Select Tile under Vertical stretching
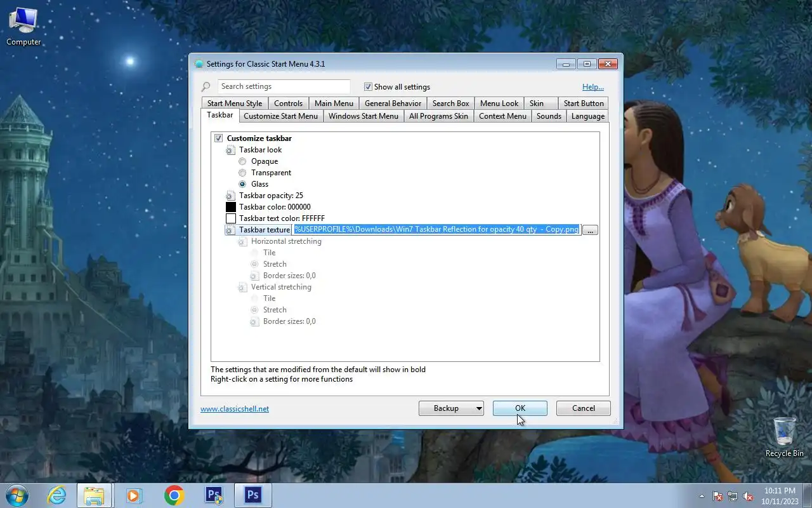This screenshot has width=812, height=508. coord(254,298)
